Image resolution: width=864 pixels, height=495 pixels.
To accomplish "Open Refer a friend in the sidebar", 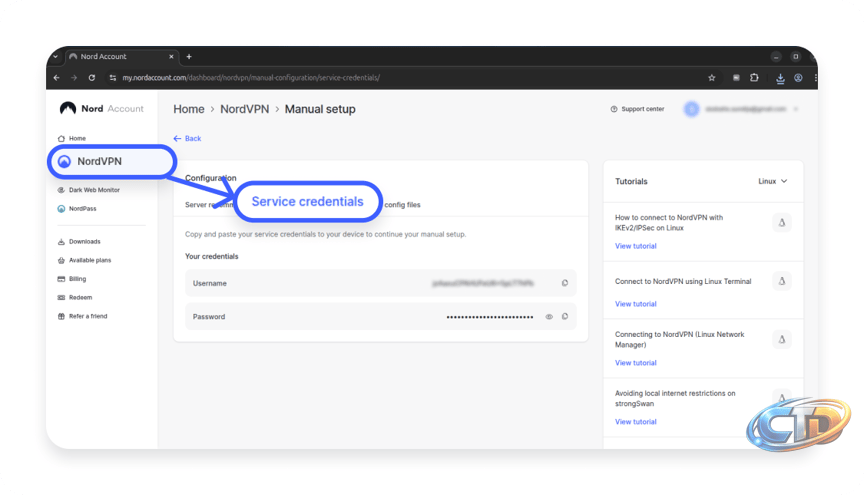I will 82,316.
